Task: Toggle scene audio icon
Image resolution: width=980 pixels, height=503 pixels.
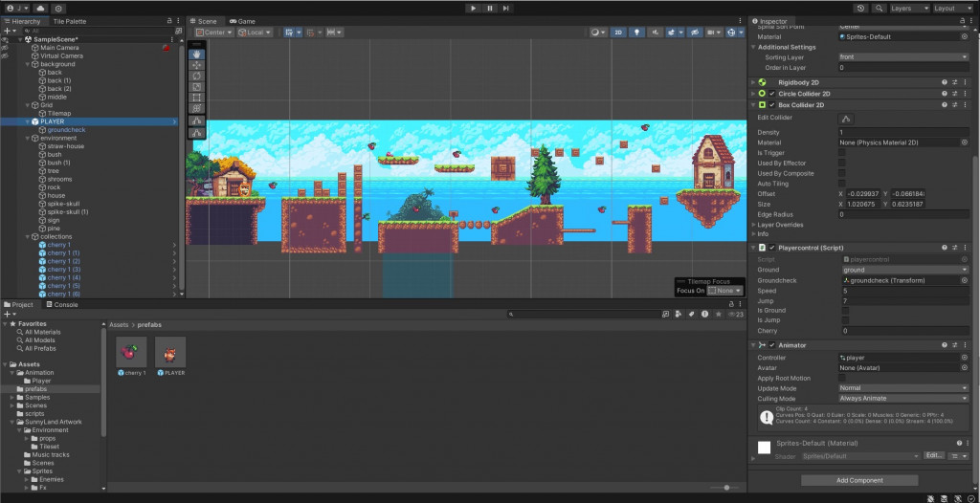Action: pyautogui.click(x=655, y=33)
